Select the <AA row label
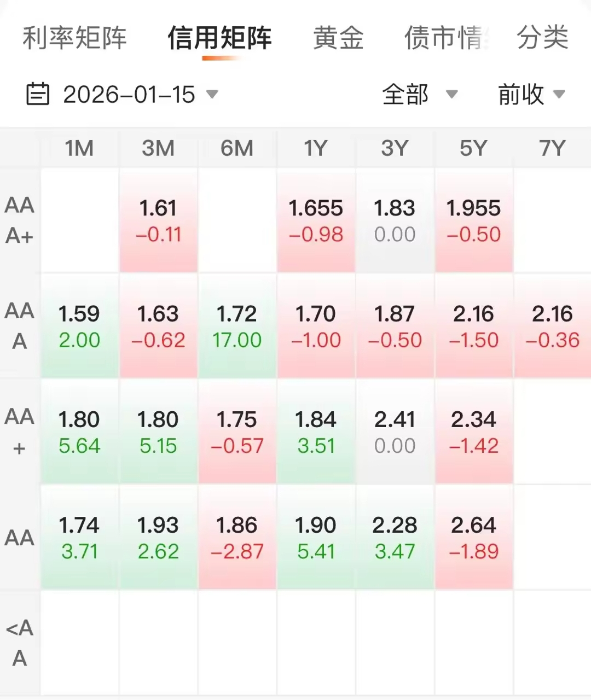Screen dimensions: 591x700 [x=20, y=643]
